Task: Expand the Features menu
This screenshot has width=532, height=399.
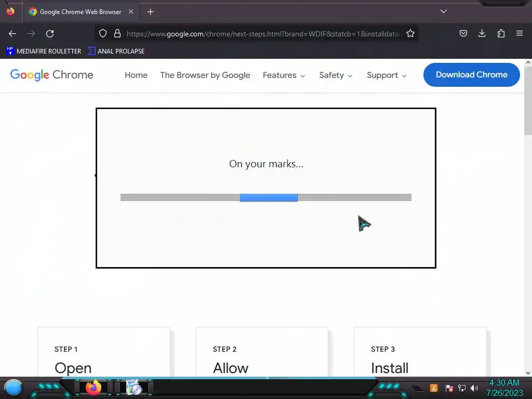Action: [x=284, y=75]
